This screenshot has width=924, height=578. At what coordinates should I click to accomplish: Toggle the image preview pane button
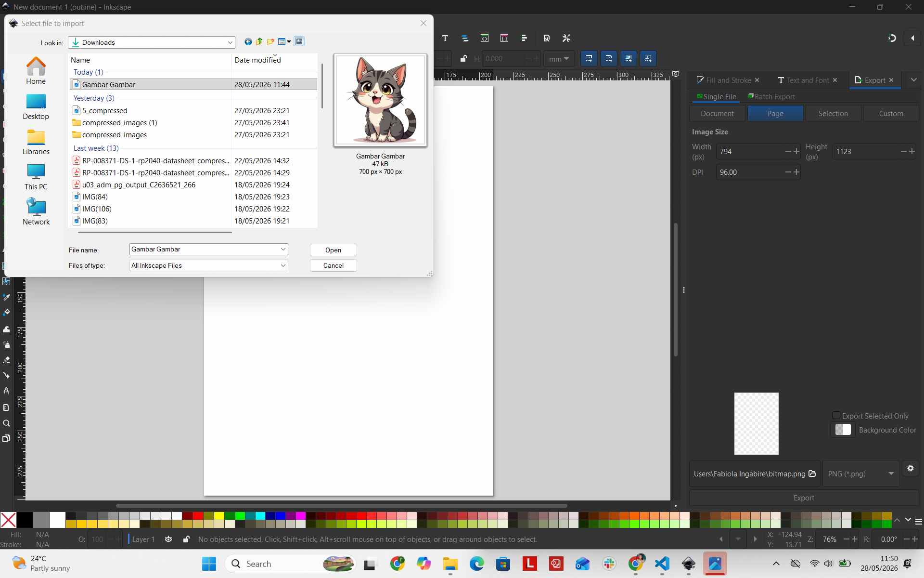coord(299,42)
